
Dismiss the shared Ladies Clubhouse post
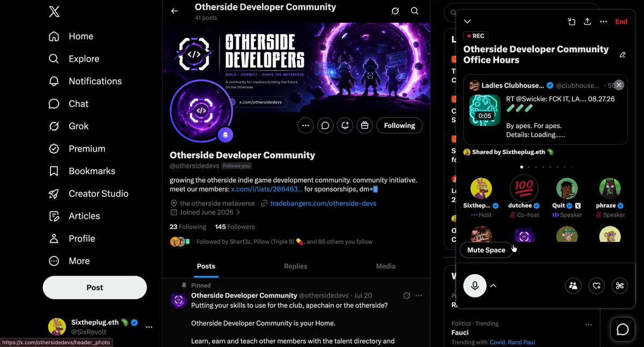(x=619, y=85)
